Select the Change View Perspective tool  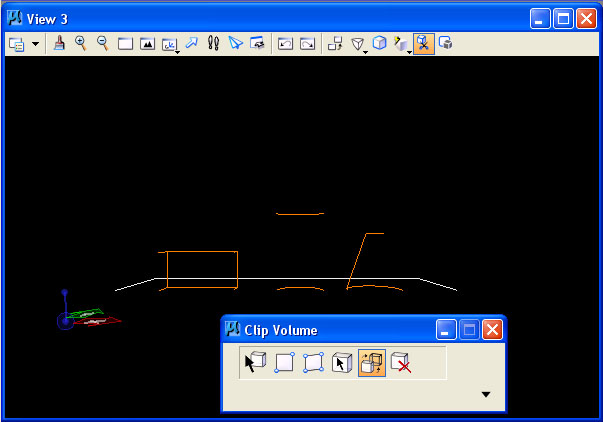tap(357, 44)
